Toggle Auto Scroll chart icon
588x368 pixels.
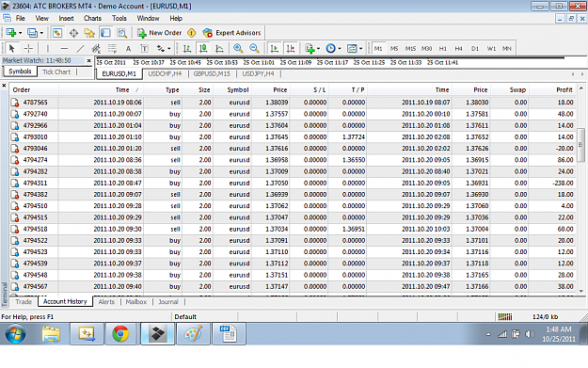[x=274, y=48]
